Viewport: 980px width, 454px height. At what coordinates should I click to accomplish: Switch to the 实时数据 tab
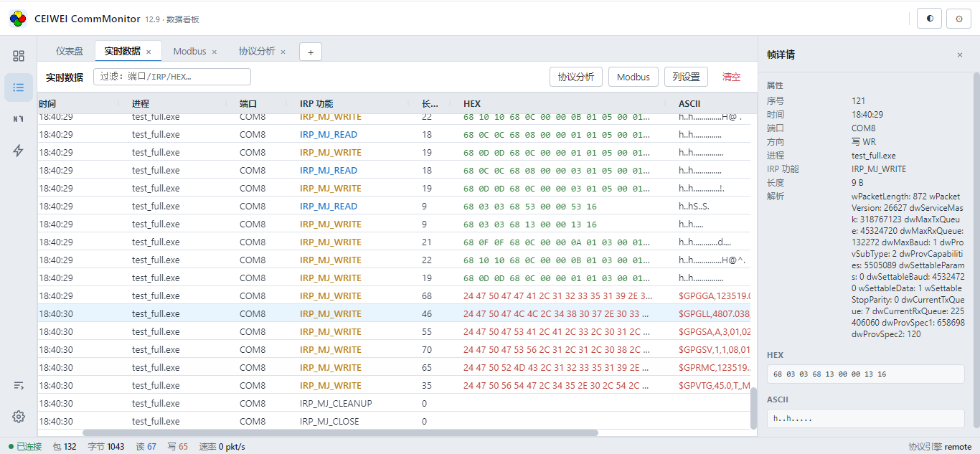pyautogui.click(x=122, y=52)
